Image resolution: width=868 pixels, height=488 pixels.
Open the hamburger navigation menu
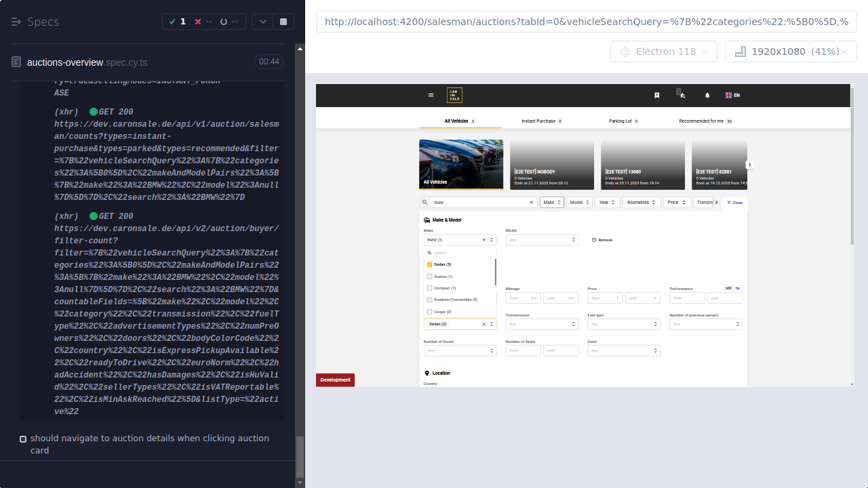click(431, 95)
